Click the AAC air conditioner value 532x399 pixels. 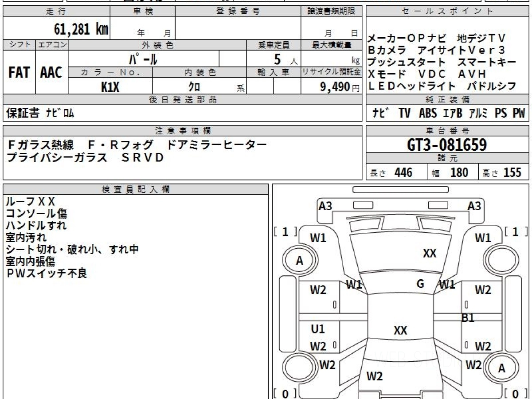click(51, 72)
